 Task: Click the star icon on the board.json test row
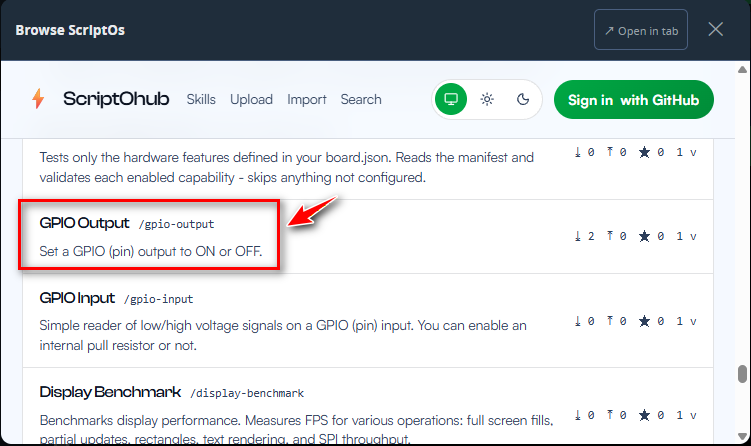[x=645, y=152]
